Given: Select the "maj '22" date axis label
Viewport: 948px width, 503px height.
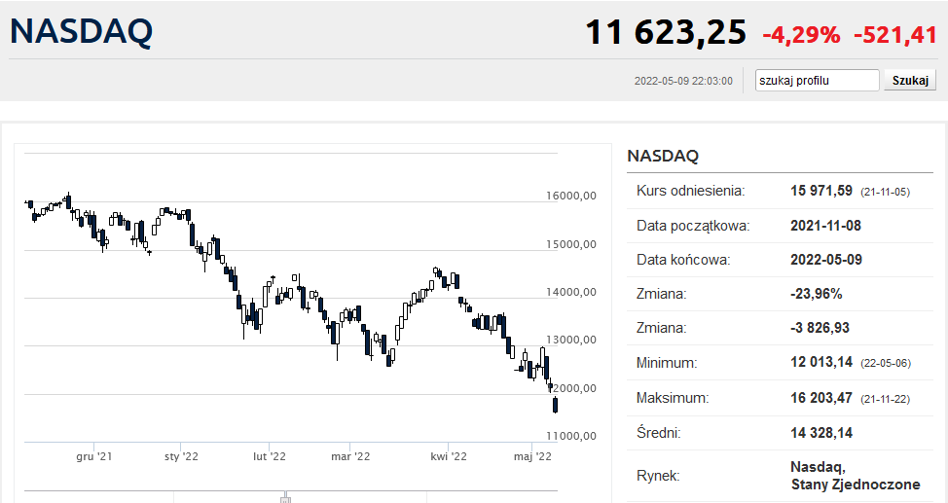Looking at the screenshot, I should (532, 456).
